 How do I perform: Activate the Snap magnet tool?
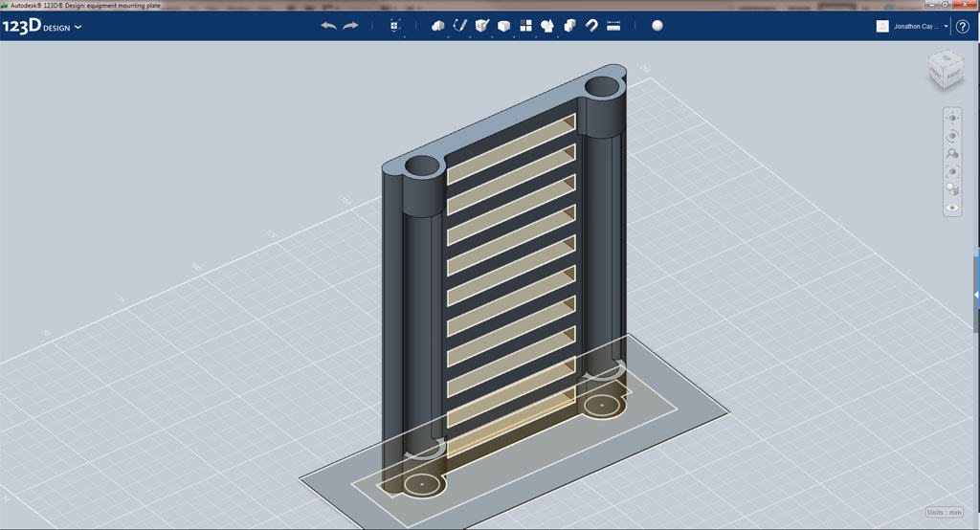[x=591, y=26]
